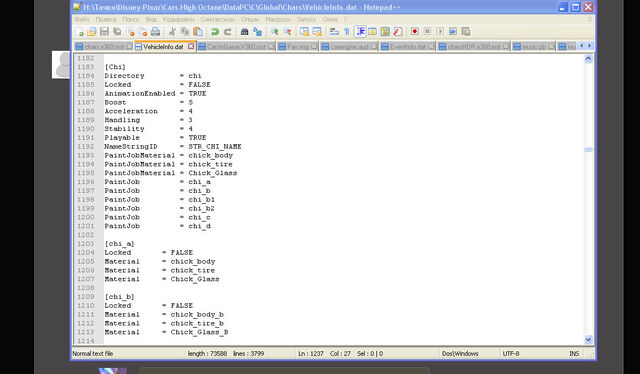Undo with the green arrow icon
Viewport: 640px width, 374px height.
(x=215, y=31)
